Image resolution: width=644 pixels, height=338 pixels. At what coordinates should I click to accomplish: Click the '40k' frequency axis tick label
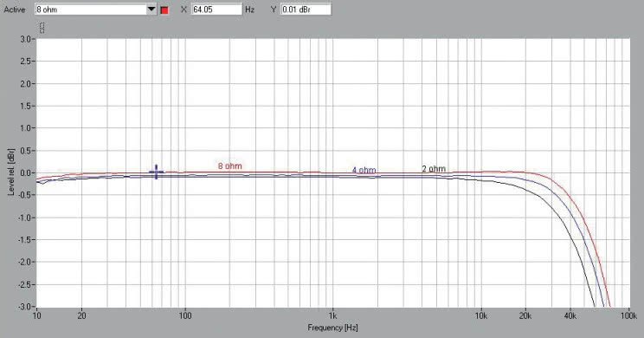570,315
